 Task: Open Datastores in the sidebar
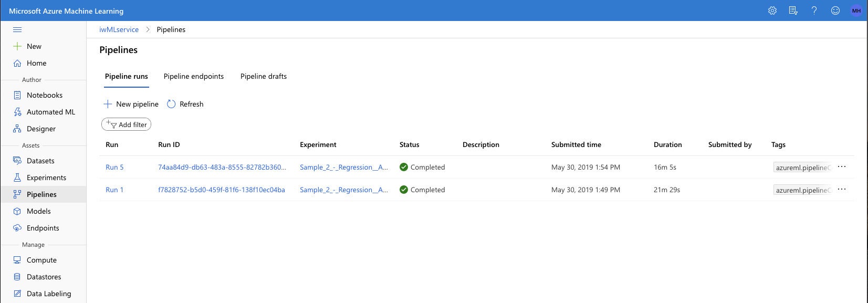pyautogui.click(x=44, y=277)
